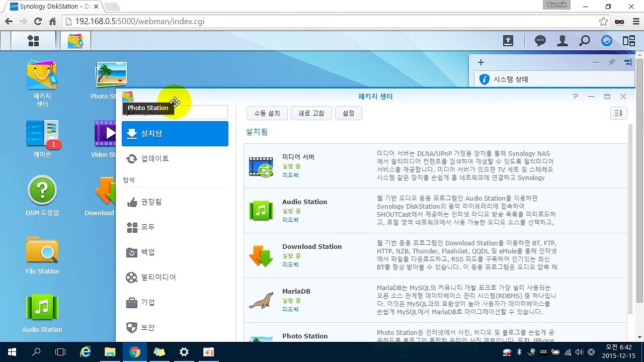This screenshot has height=362, width=644.
Task: Toggle the DSM widgets icon
Action: 607,41
